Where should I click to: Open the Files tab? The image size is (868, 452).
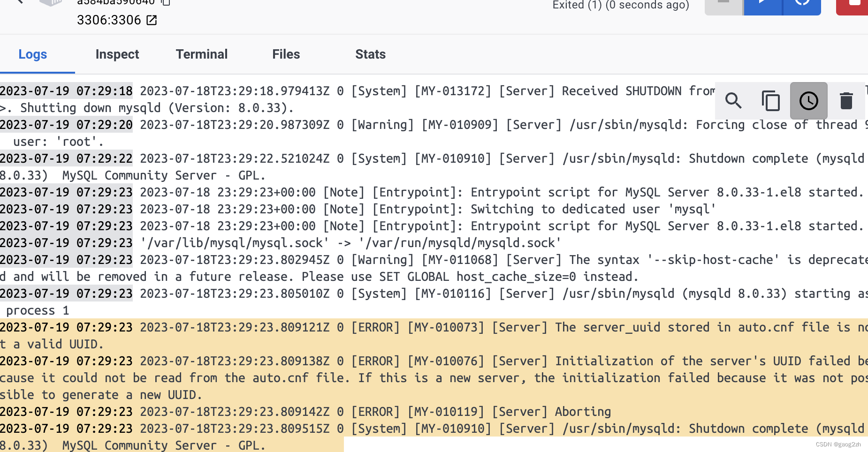[286, 54]
